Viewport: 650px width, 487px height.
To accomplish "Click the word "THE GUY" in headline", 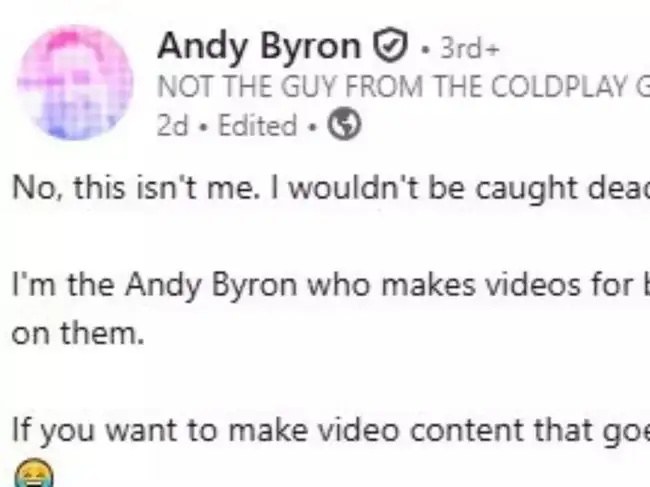I will point(281,87).
